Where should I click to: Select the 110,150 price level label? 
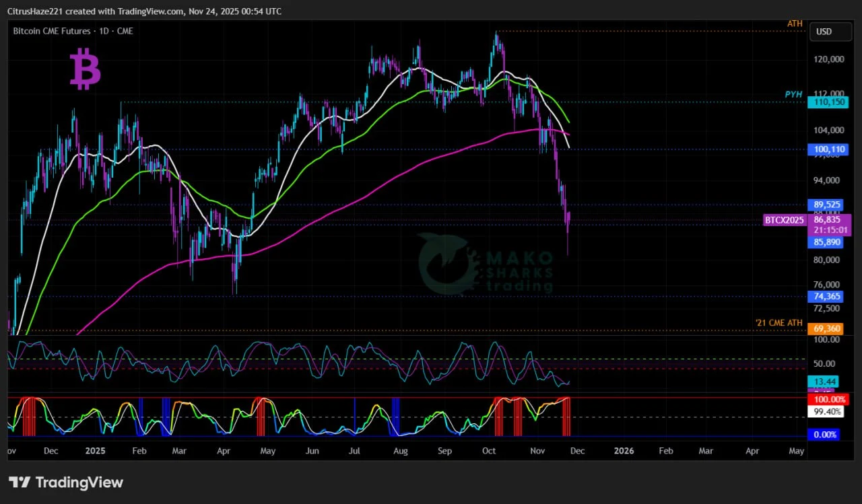pos(828,102)
